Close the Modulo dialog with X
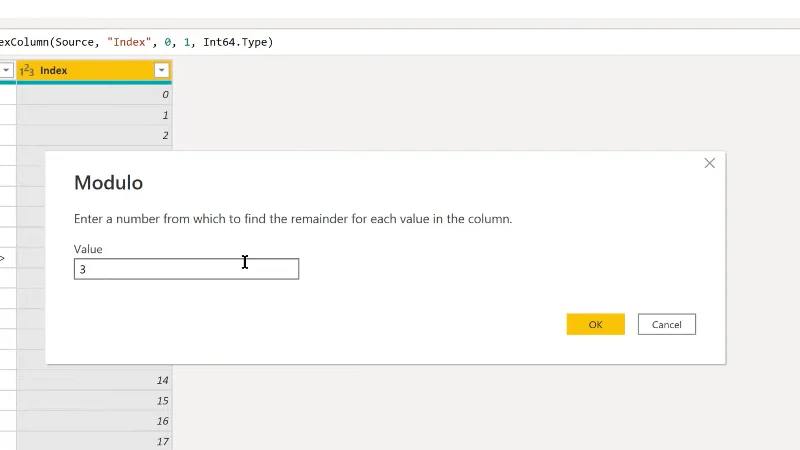This screenshot has height=450, width=800. [709, 163]
